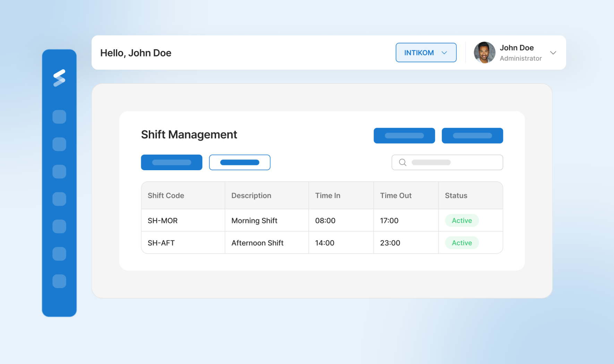
Task: Open the second icon in the blue sidebar
Action: (59, 144)
